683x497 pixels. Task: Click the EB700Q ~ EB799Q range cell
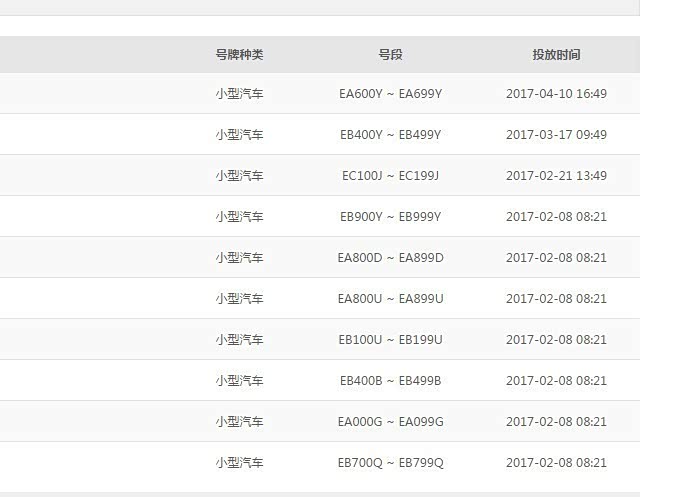tap(390, 463)
